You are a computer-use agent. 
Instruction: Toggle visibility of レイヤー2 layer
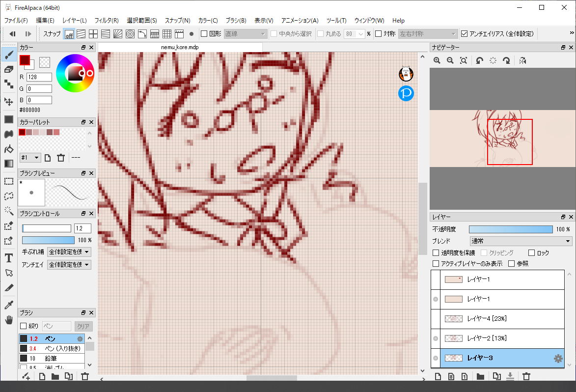click(x=435, y=338)
